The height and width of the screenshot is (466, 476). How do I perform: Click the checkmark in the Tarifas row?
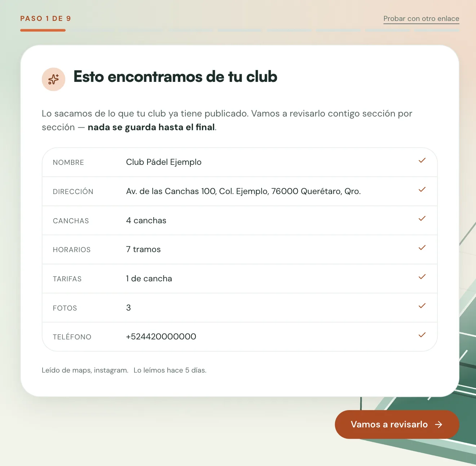coord(422,277)
